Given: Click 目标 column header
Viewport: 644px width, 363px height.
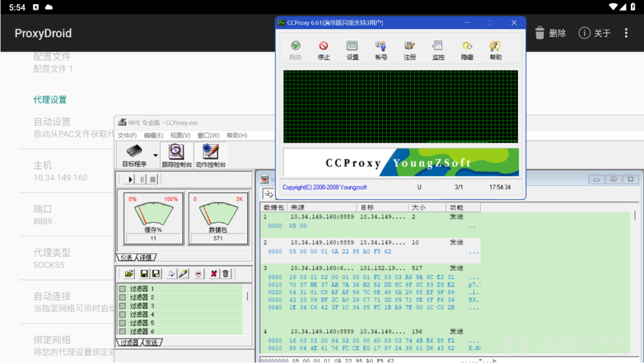Looking at the screenshot, I should tap(382, 207).
